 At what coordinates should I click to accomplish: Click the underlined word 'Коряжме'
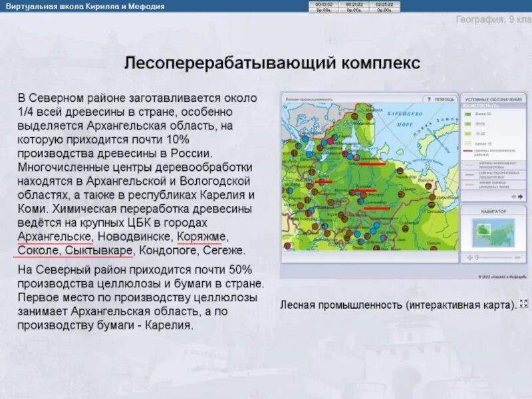pos(199,236)
